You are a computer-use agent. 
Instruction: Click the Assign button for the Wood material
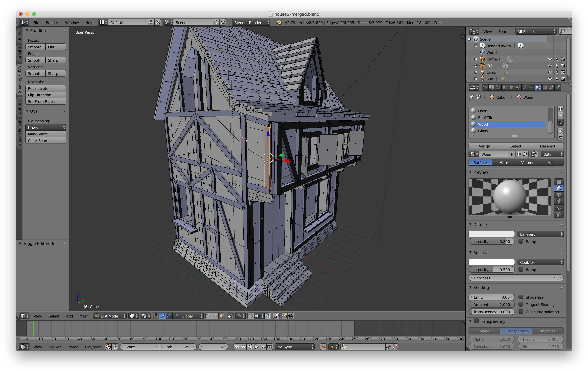(484, 146)
